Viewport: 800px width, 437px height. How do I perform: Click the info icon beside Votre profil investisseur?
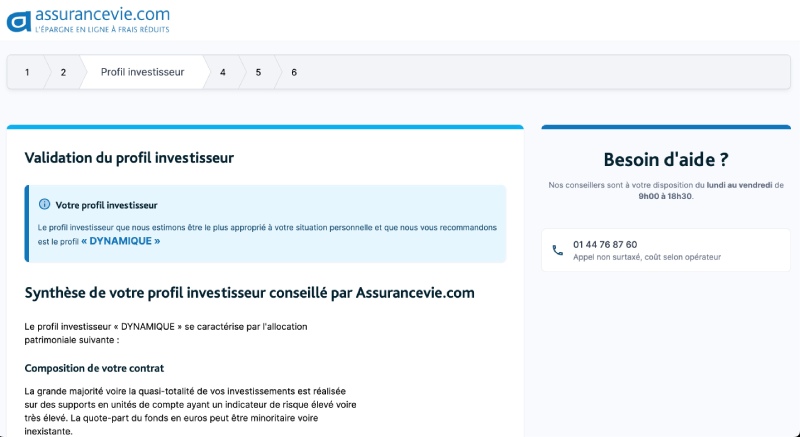(44, 204)
